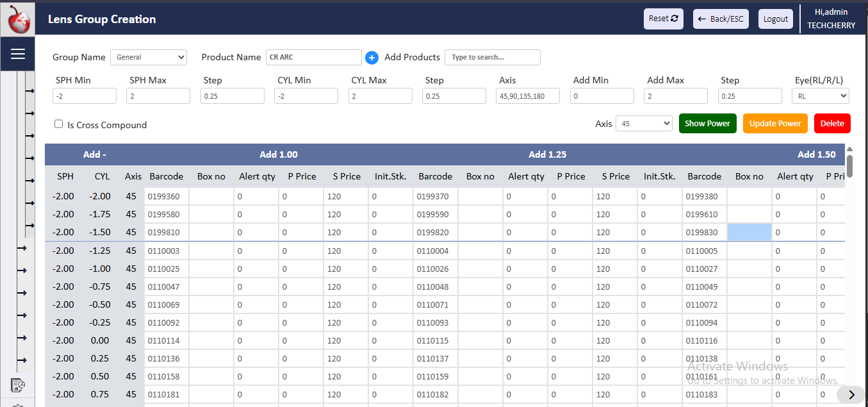This screenshot has height=407, width=868.
Task: Click the gear icon below the report icon
Action: click(17, 404)
